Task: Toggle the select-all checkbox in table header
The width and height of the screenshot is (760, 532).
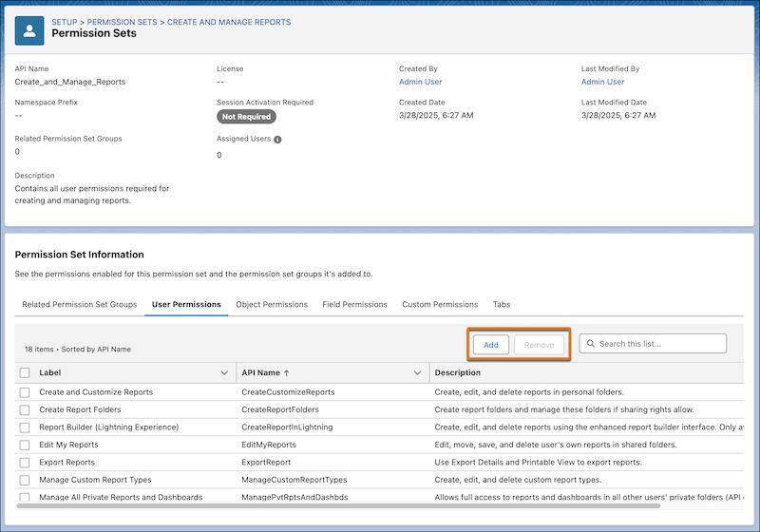Action: point(25,373)
